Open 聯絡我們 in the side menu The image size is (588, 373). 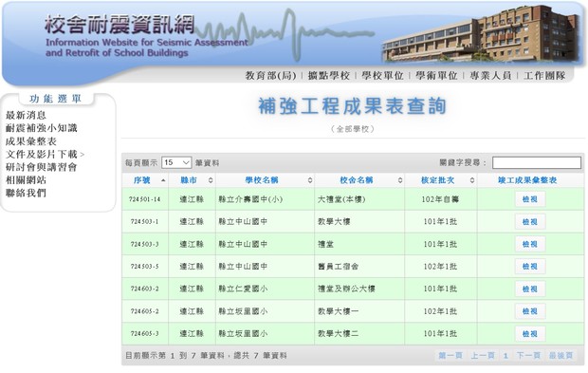pyautogui.click(x=26, y=193)
